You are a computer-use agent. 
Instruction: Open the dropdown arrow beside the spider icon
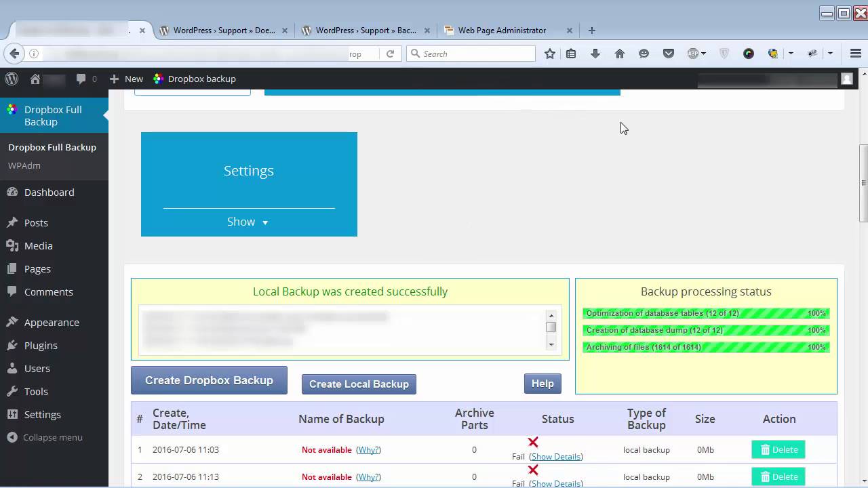[x=830, y=54]
